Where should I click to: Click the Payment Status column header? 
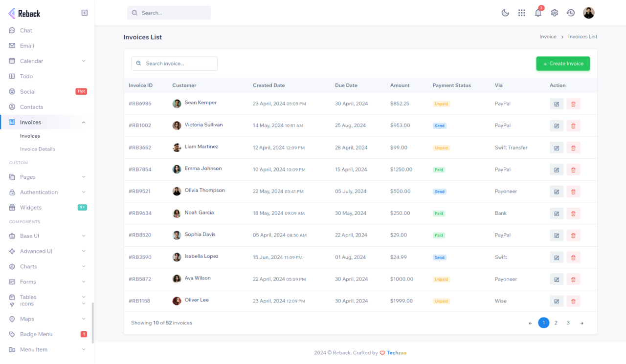[452, 86]
